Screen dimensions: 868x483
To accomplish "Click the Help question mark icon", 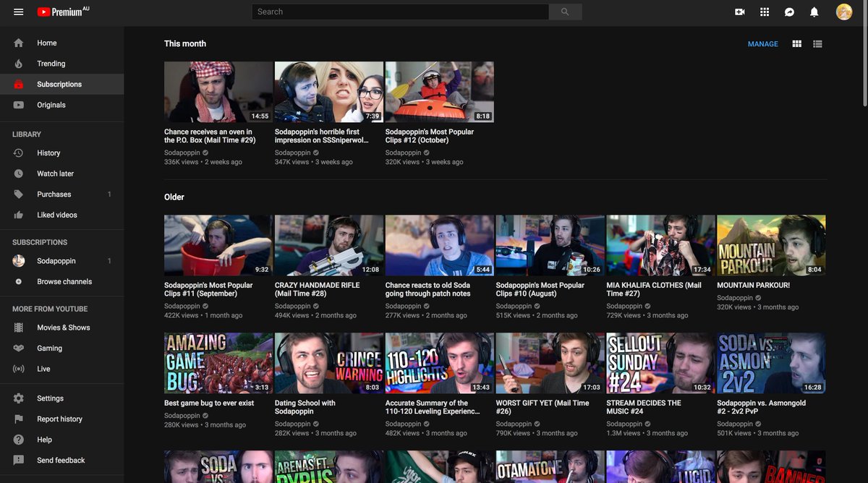I will 19,440.
